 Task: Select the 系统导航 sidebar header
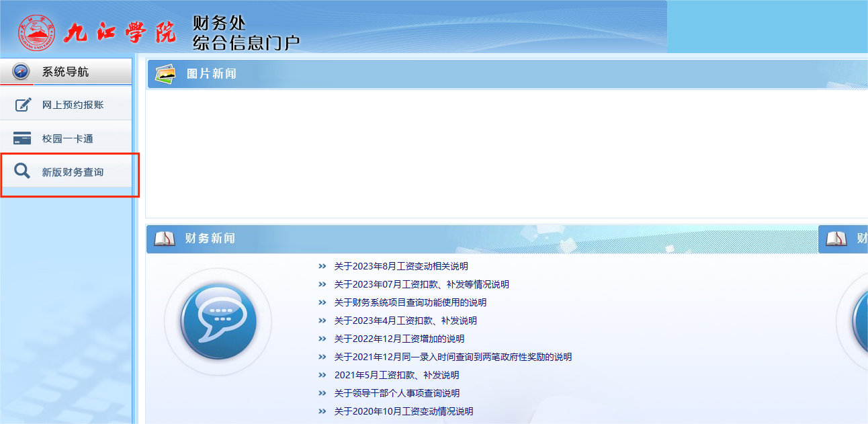65,71
